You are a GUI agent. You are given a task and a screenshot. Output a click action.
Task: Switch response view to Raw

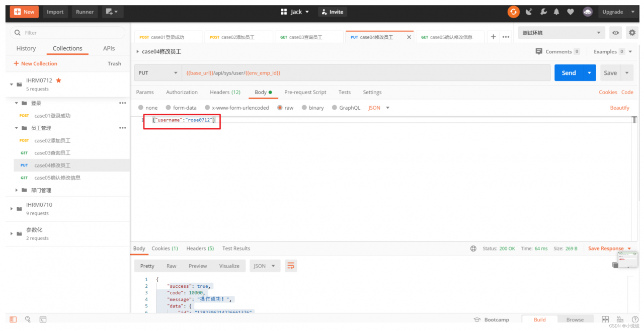coord(172,266)
